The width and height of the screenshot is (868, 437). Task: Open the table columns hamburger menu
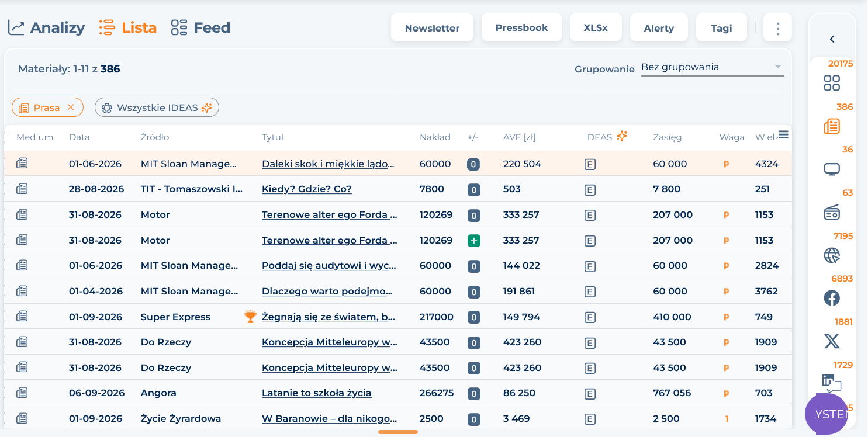click(x=784, y=135)
